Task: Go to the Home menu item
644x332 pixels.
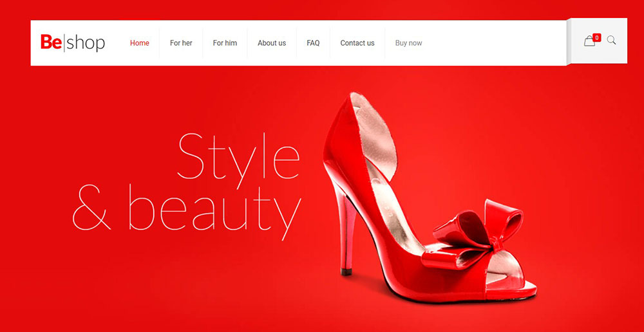Action: [140, 43]
